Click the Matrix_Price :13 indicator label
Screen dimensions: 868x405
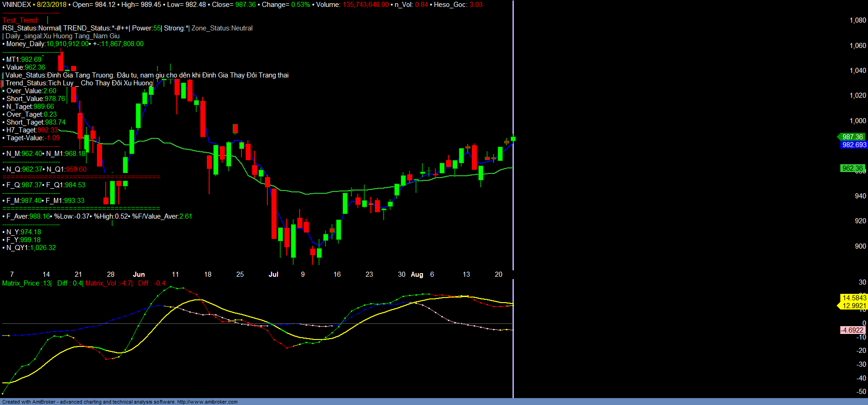27,283
